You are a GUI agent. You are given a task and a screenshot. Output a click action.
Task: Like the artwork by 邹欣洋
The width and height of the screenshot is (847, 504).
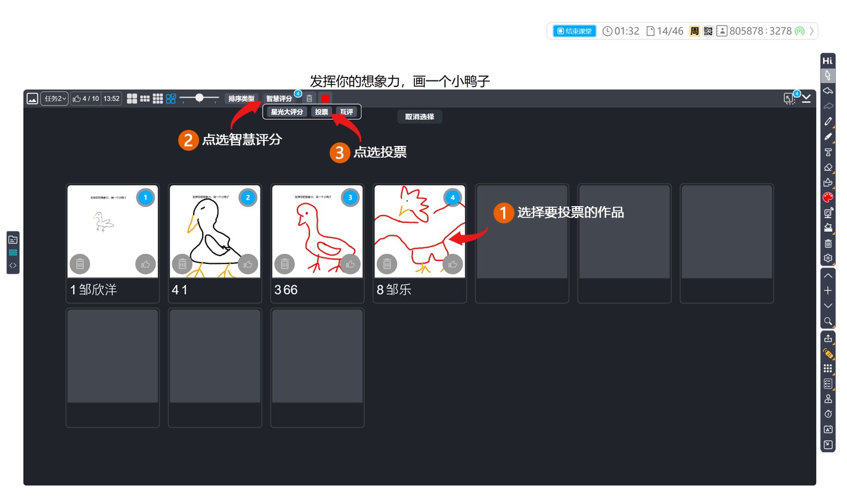(145, 264)
